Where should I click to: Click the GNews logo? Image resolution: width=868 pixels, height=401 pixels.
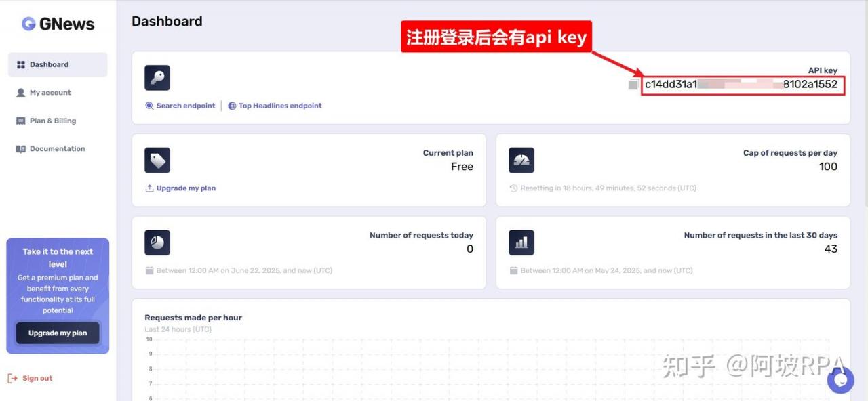[58, 24]
